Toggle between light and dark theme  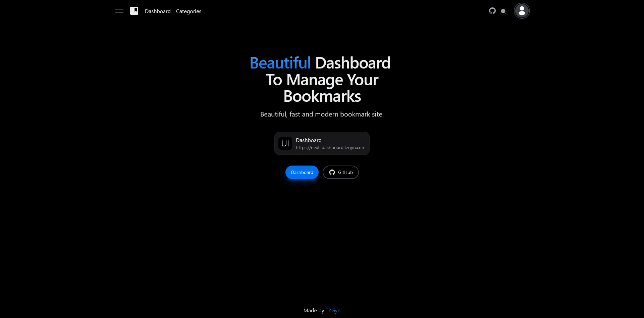(x=503, y=11)
